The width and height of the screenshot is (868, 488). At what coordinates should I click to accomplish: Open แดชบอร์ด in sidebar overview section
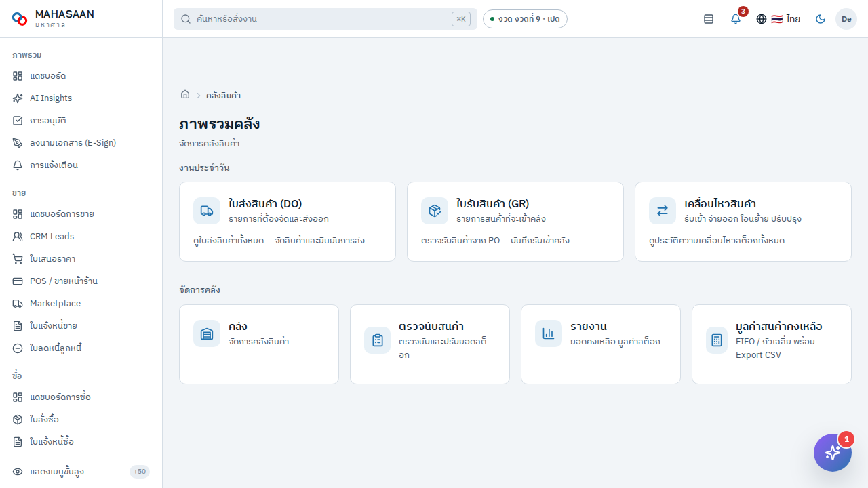tap(81, 76)
